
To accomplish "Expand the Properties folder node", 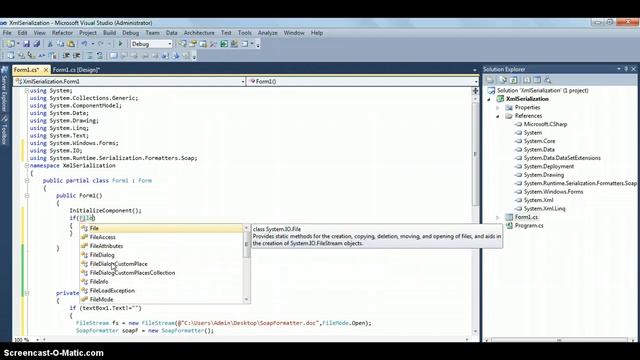I will coord(498,108).
